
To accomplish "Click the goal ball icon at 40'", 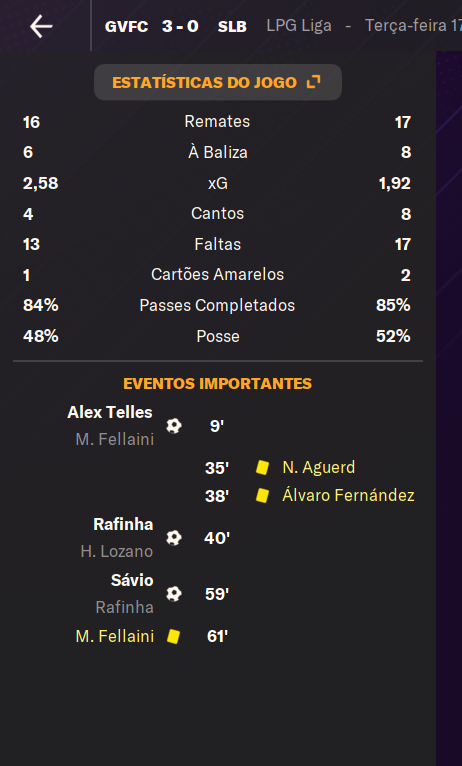I will coord(173,538).
